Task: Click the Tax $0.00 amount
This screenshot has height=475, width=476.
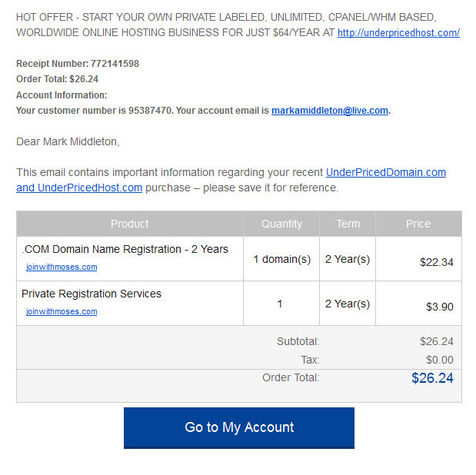Action: click(x=440, y=360)
